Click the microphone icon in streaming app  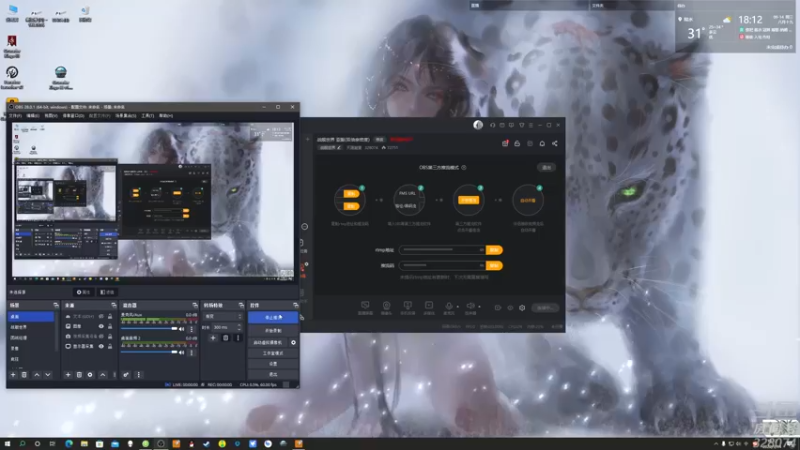click(x=448, y=306)
